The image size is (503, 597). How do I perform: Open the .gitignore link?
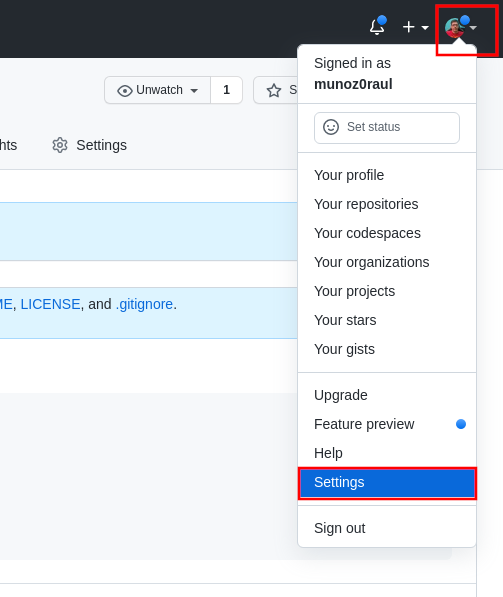click(144, 304)
